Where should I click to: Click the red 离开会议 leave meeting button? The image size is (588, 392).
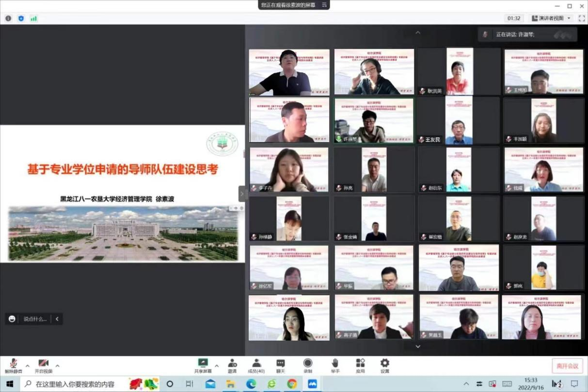pos(567,366)
